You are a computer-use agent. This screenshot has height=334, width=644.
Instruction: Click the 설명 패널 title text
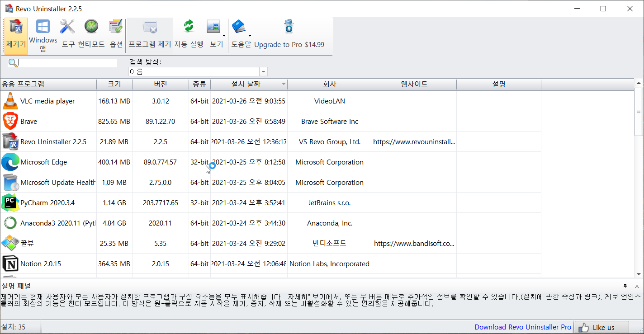16,286
